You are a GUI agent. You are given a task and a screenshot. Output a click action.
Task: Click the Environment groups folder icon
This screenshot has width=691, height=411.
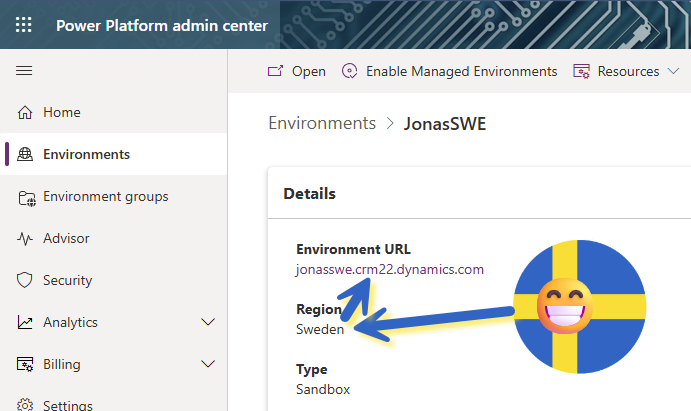click(x=26, y=198)
